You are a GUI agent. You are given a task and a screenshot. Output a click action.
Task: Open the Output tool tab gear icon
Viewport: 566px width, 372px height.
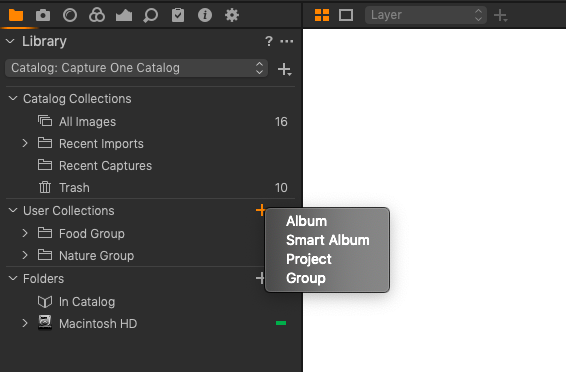click(x=232, y=15)
